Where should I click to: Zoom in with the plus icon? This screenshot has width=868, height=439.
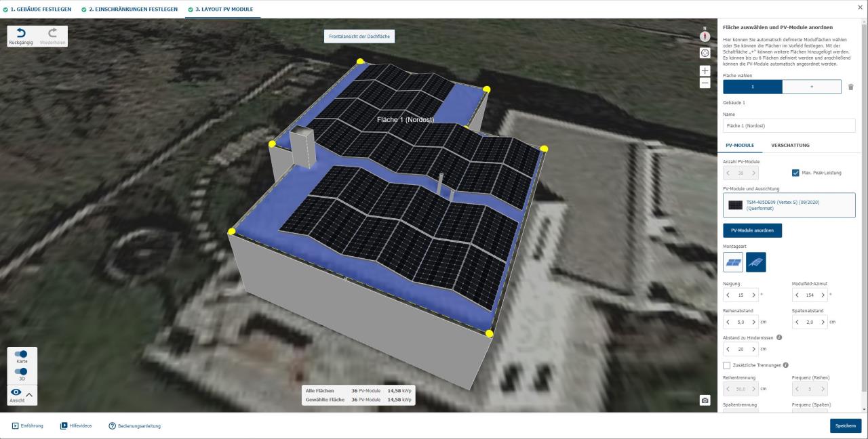tap(705, 70)
